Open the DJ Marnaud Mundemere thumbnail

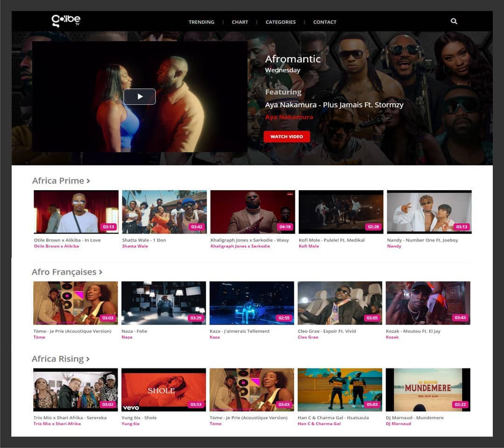coord(428,390)
